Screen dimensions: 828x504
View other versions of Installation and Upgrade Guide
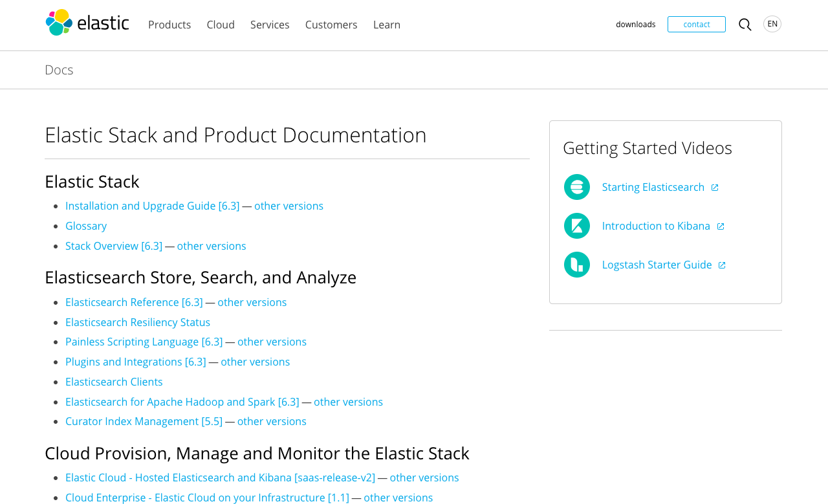coord(289,206)
